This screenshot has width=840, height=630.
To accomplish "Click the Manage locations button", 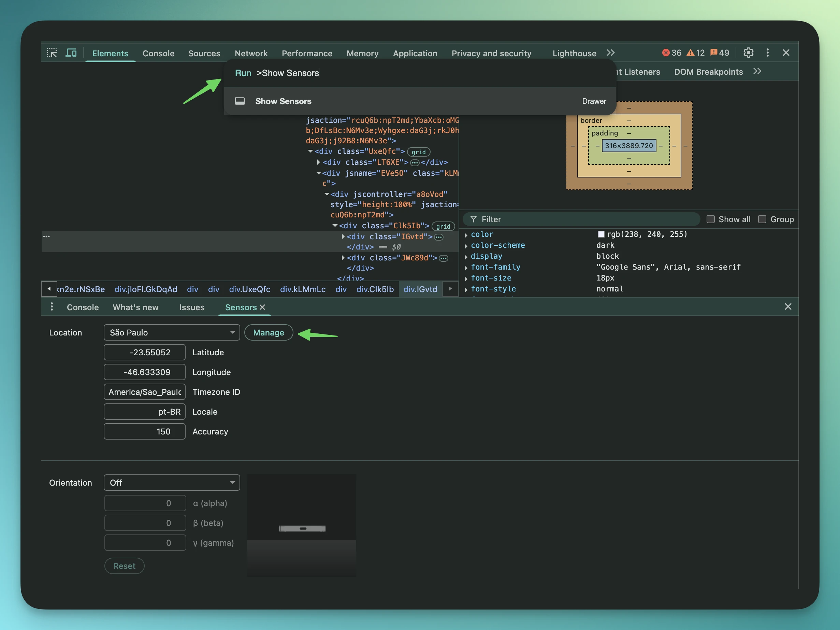I will pos(269,332).
